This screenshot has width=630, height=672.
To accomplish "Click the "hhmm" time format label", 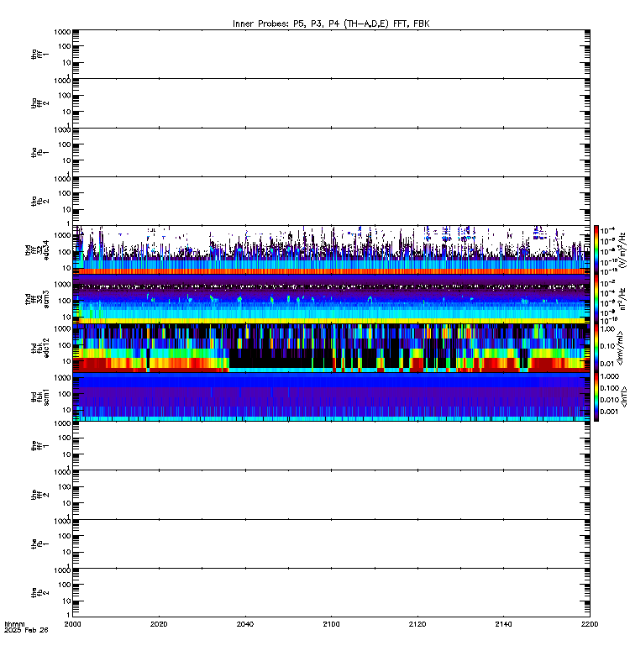I will point(14,624).
